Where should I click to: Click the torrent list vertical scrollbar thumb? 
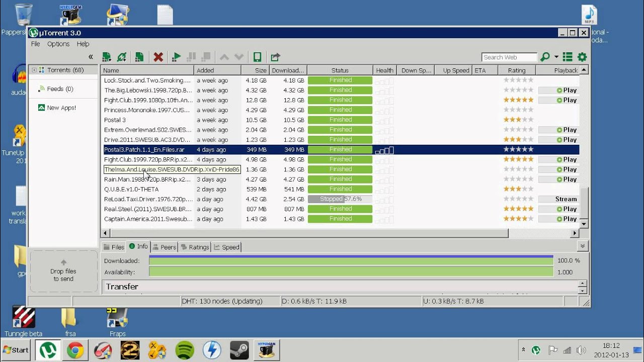coord(584,203)
